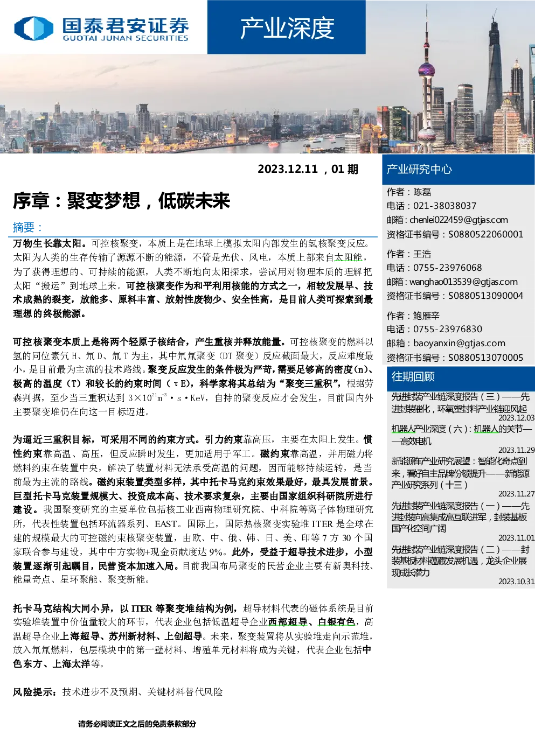
Task: Click paragraph starting 托卡马克结构大同小异
Action: pos(193,636)
